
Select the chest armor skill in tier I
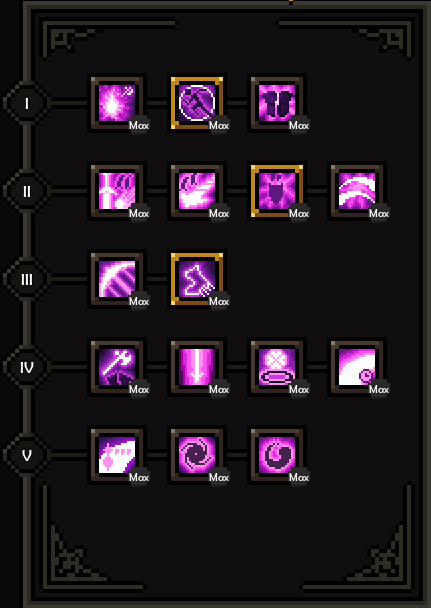[x=277, y=103]
